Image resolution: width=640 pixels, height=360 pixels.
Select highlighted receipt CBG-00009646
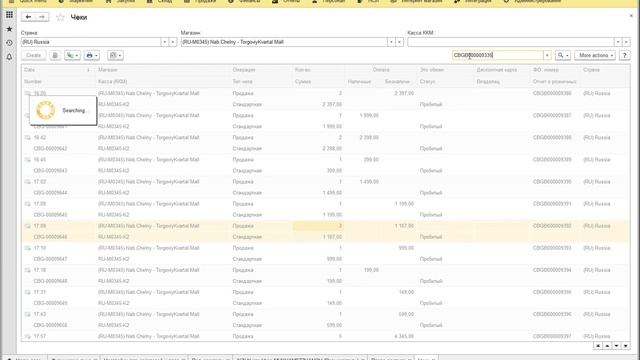point(50,237)
